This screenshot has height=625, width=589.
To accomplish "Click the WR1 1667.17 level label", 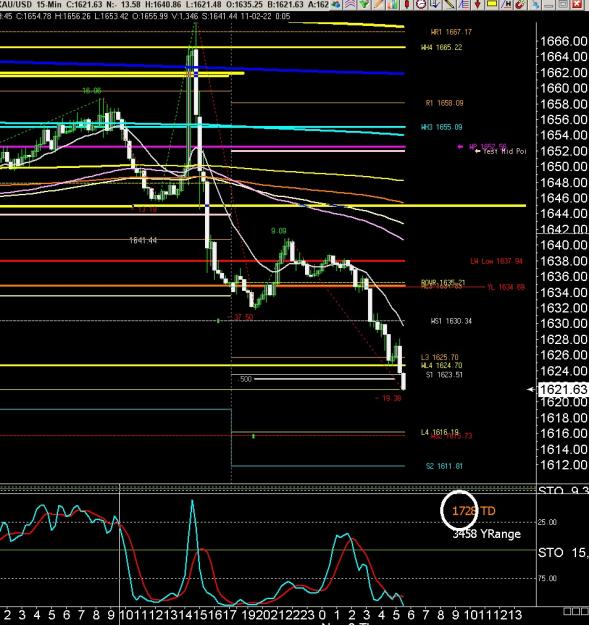I will 451,32.
